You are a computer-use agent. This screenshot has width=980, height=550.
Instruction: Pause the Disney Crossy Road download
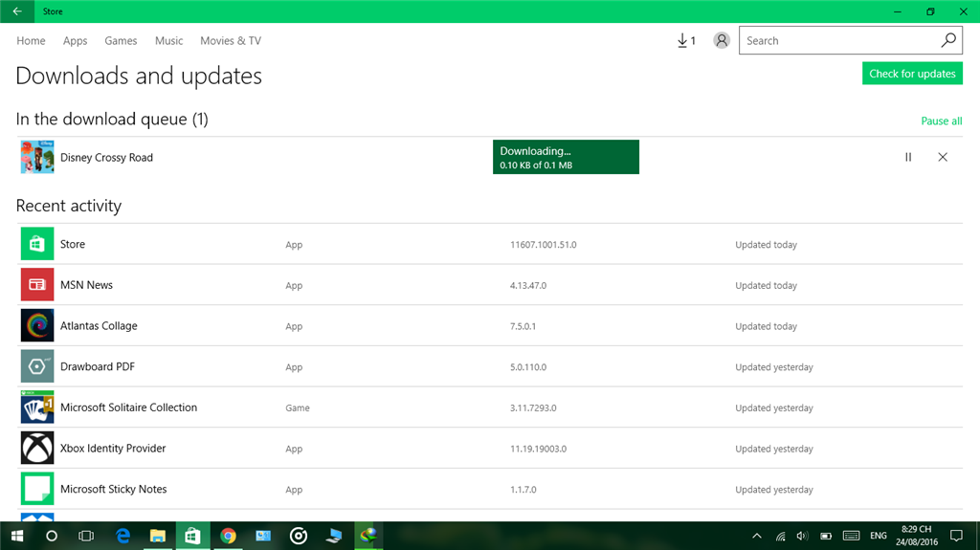[908, 157]
